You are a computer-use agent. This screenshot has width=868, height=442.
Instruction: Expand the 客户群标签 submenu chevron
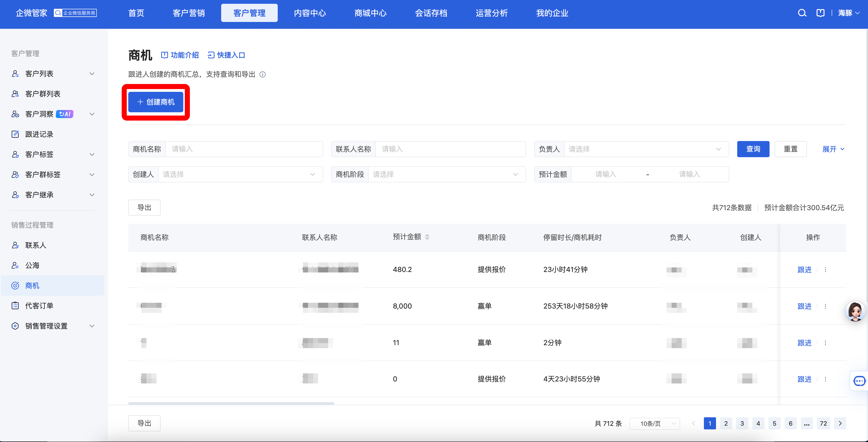(x=92, y=175)
